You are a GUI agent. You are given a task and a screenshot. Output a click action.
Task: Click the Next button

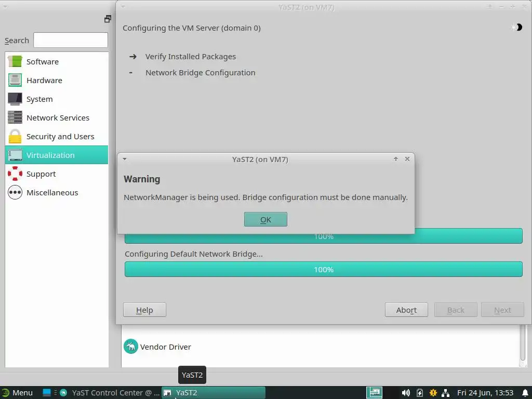tap(502, 310)
